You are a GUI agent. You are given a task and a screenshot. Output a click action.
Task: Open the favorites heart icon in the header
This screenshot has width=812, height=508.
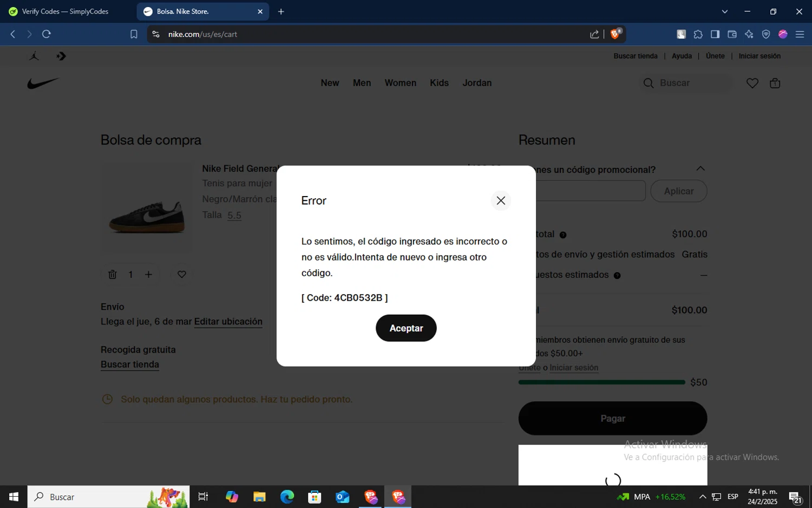click(x=752, y=83)
